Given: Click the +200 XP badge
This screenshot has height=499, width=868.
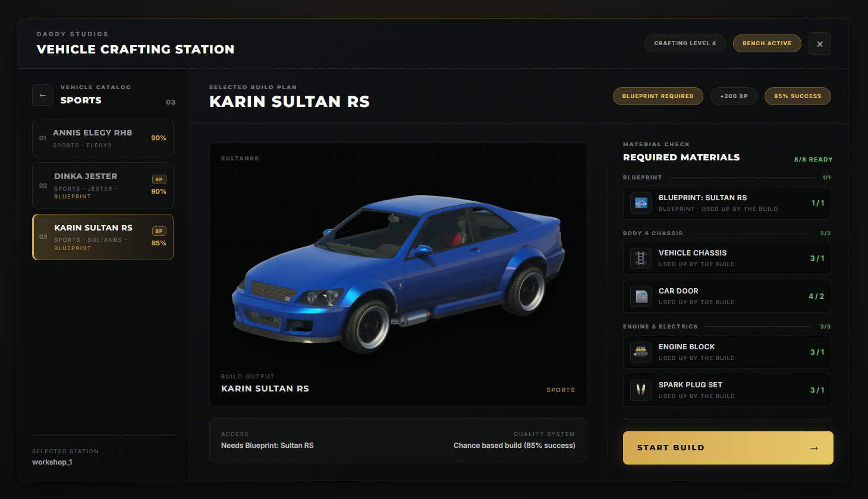Looking at the screenshot, I should (x=734, y=96).
